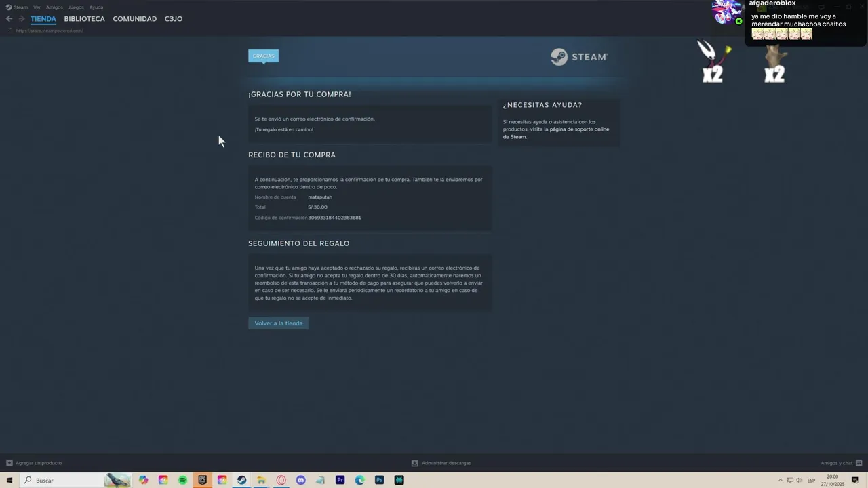Viewport: 868px width, 488px height.
Task: Expand hidden system tray icons
Action: pos(780,480)
